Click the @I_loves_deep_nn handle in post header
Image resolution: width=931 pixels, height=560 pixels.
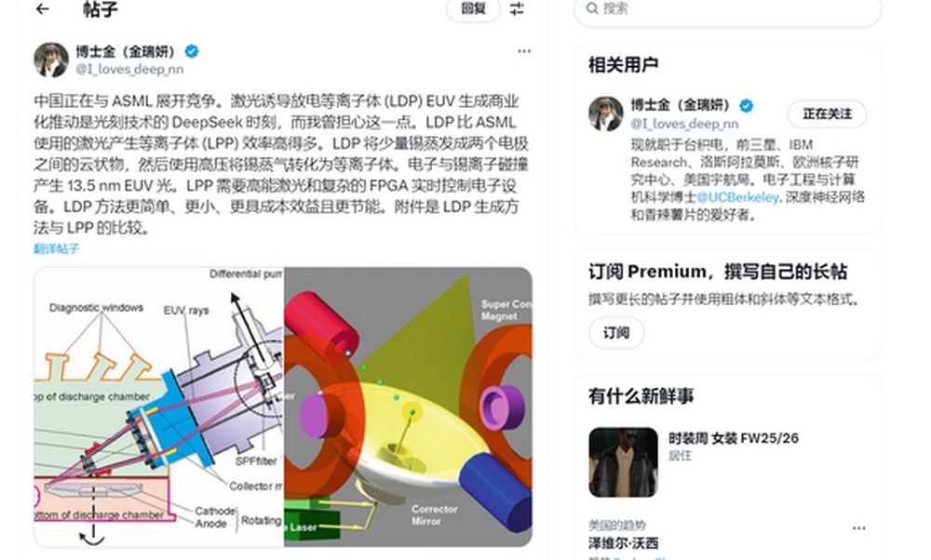(x=129, y=70)
